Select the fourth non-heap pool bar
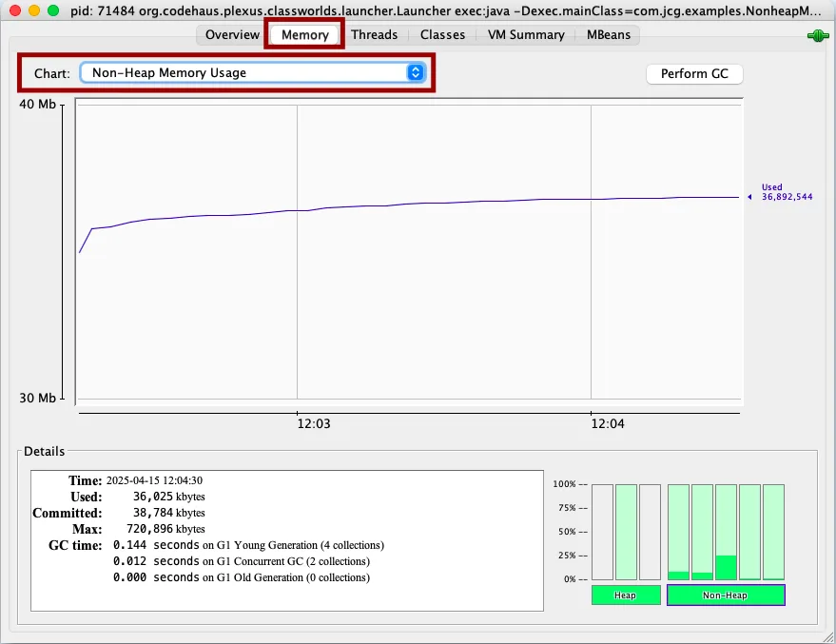 tap(749, 532)
